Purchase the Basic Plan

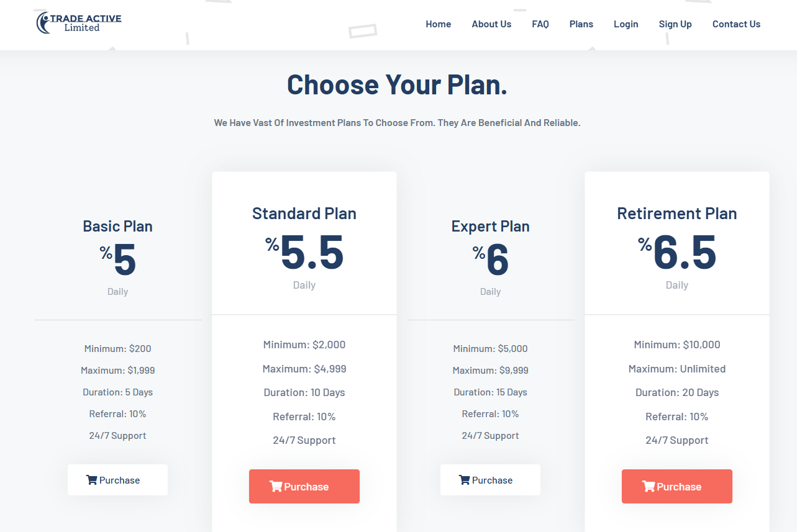pyautogui.click(x=118, y=480)
